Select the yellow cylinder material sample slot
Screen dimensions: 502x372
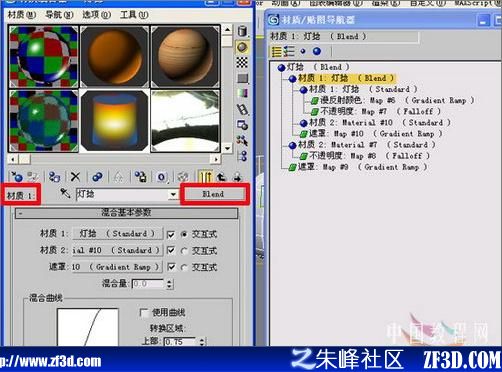pyautogui.click(x=114, y=121)
